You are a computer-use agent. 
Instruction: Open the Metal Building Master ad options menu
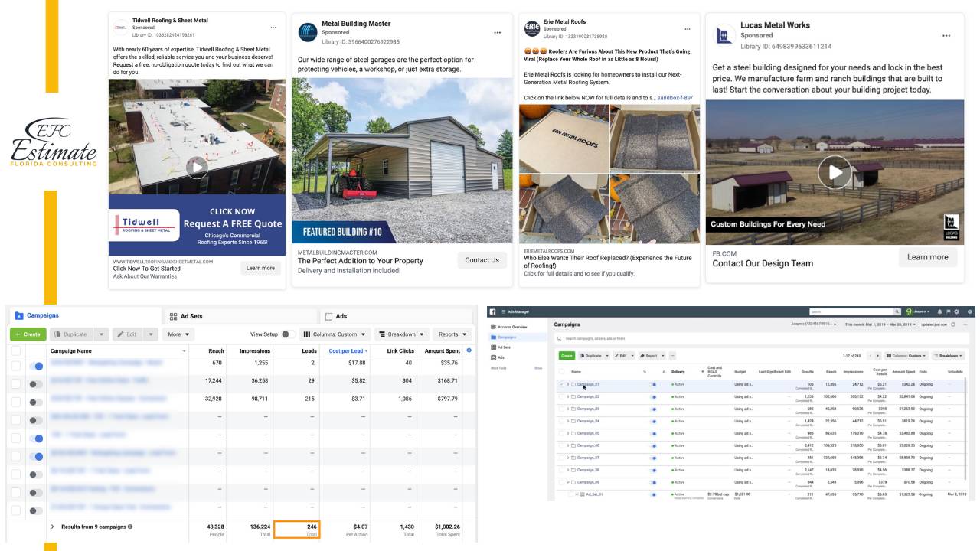[x=497, y=33]
